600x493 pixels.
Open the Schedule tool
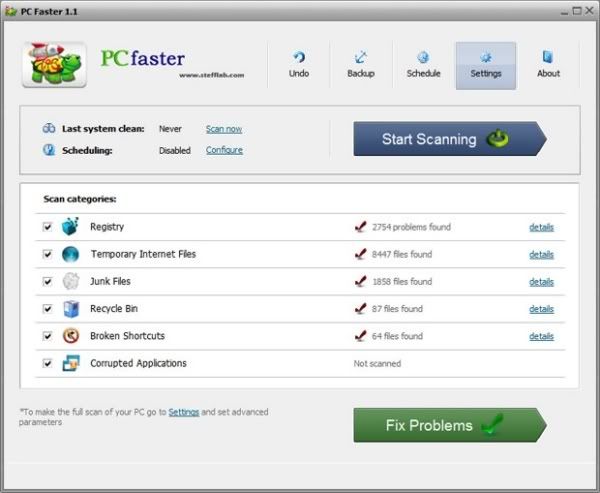pos(423,65)
